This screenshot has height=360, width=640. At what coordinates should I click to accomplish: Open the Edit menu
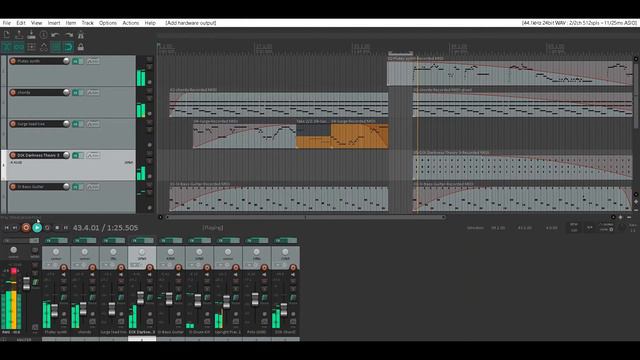21,23
